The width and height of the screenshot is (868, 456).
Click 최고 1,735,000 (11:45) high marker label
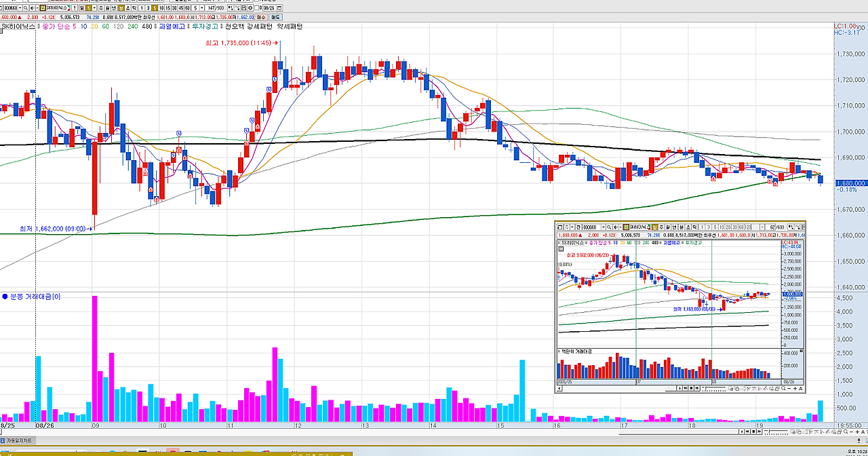(x=238, y=43)
